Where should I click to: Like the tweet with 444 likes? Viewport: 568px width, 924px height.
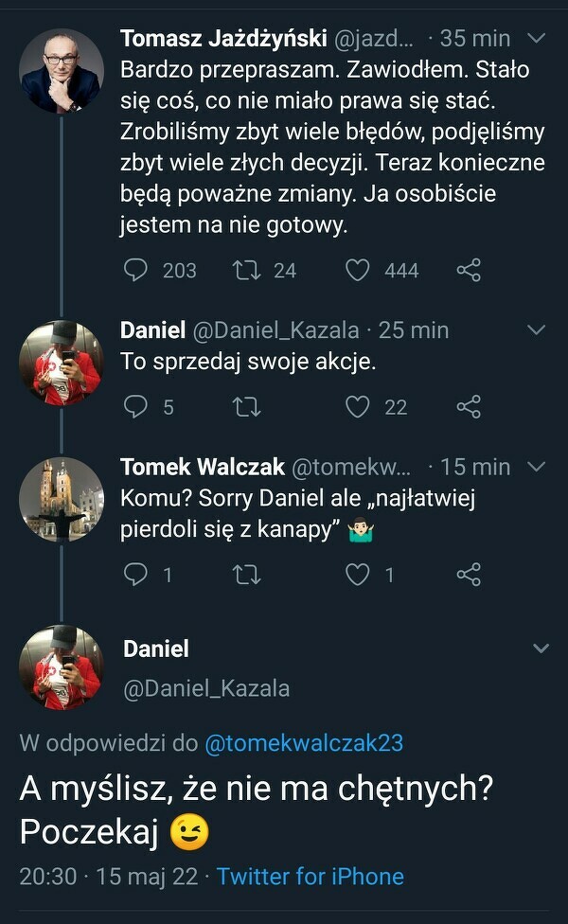click(357, 271)
